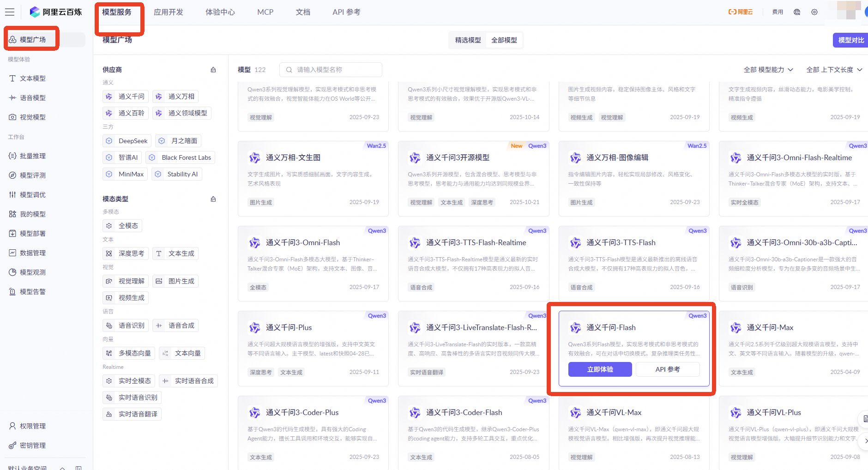Screen dimensions: 868x470
Task: Focus the 请输入模型名称 search field
Action: [331, 70]
